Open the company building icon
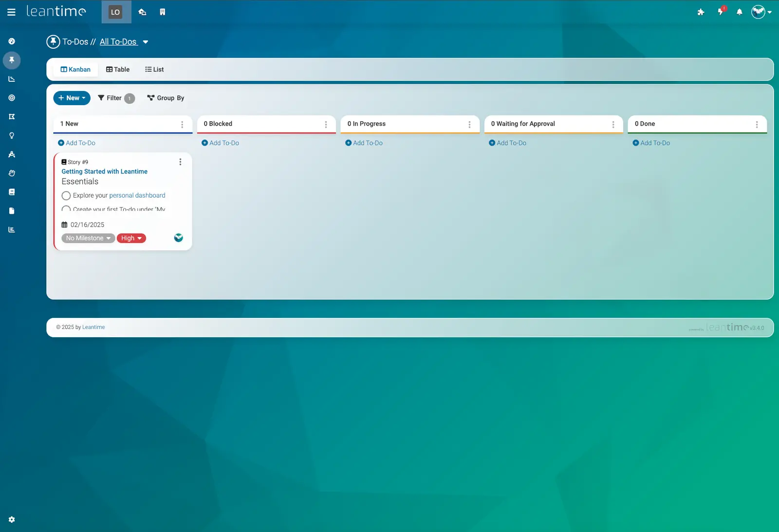This screenshot has width=779, height=532. tap(163, 12)
